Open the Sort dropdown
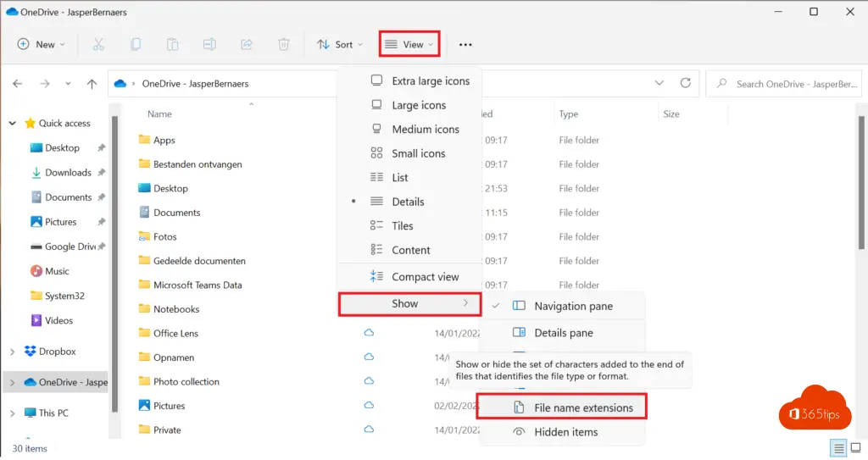Image resolution: width=868 pixels, height=460 pixels. pos(339,44)
